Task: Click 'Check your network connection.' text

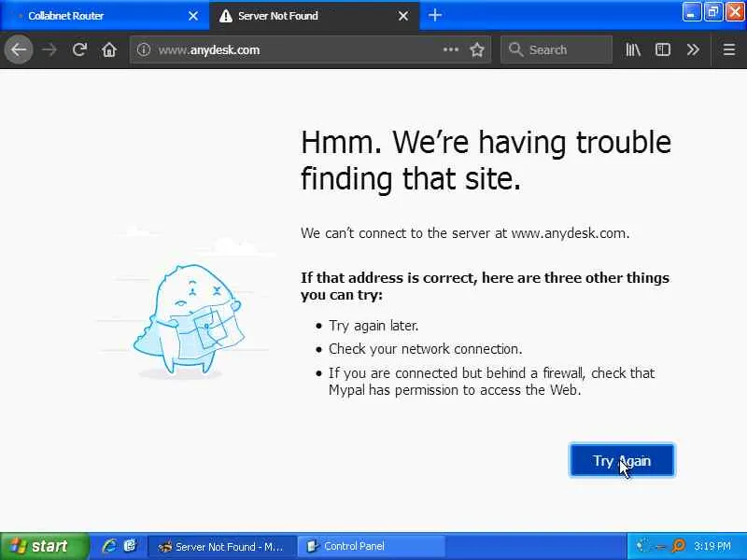Action: (426, 349)
